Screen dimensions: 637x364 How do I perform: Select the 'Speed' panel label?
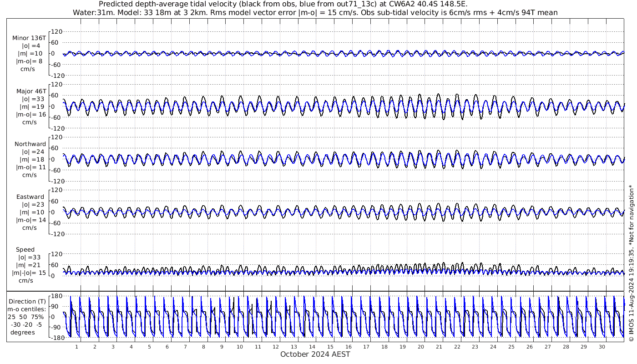pos(25,250)
